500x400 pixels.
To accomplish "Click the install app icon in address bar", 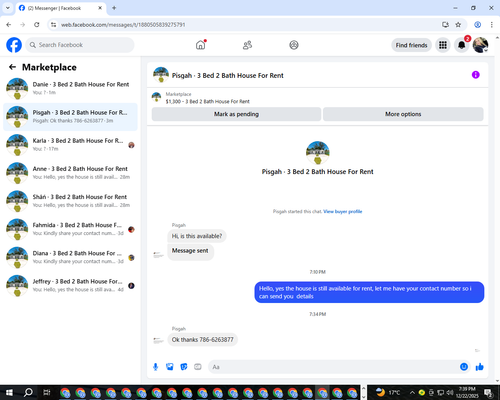I will click(445, 25).
